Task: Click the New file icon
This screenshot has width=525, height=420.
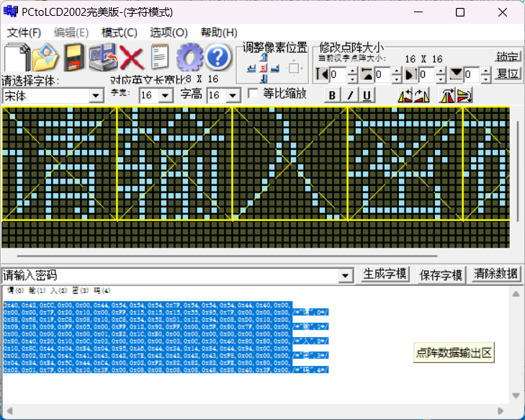Action: [x=17, y=58]
